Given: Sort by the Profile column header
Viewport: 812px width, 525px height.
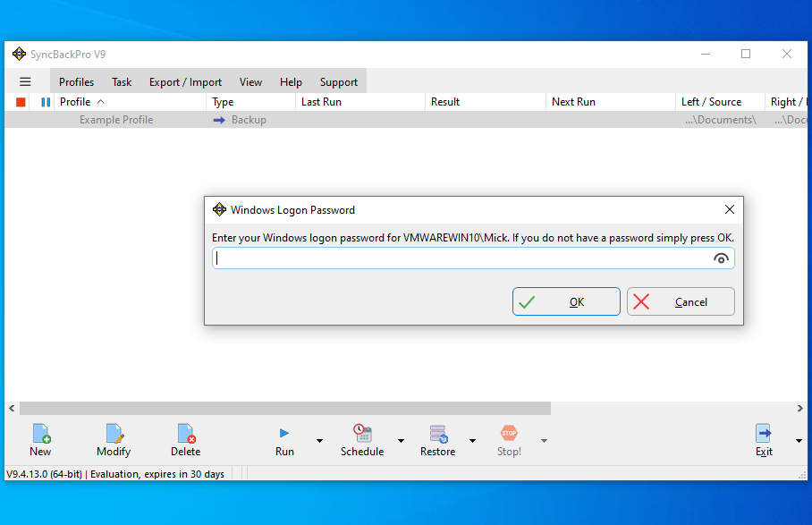Looking at the screenshot, I should pyautogui.click(x=131, y=102).
